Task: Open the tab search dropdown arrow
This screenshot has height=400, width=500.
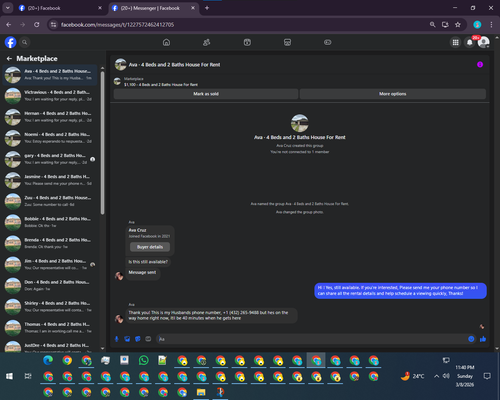Action: (x=7, y=8)
